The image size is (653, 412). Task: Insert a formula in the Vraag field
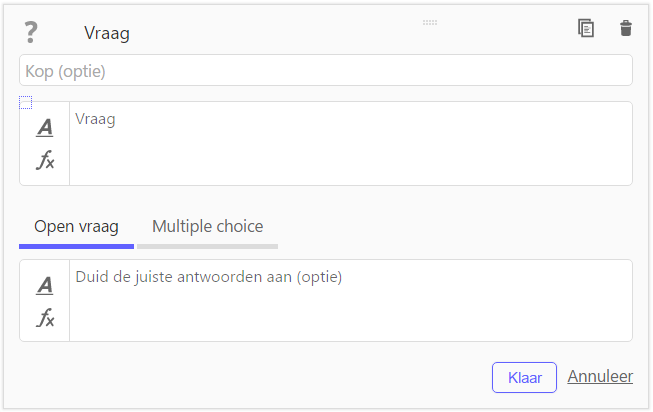pos(45,160)
